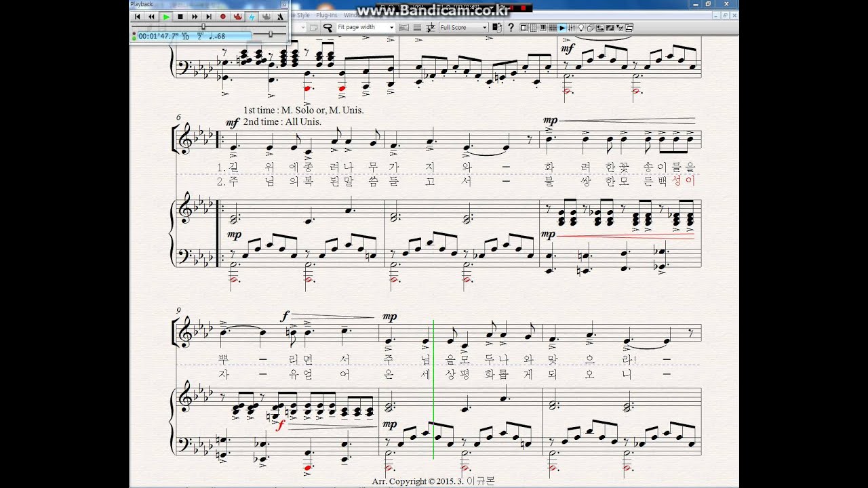Close the Playback window

coord(284,4)
